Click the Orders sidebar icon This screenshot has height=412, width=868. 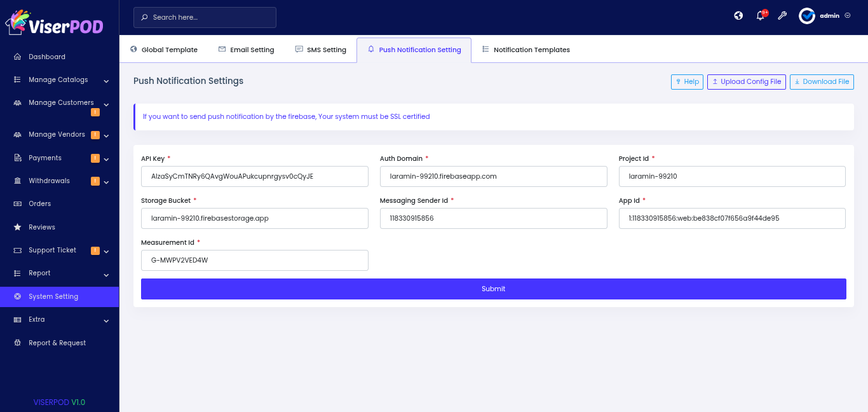click(x=18, y=204)
